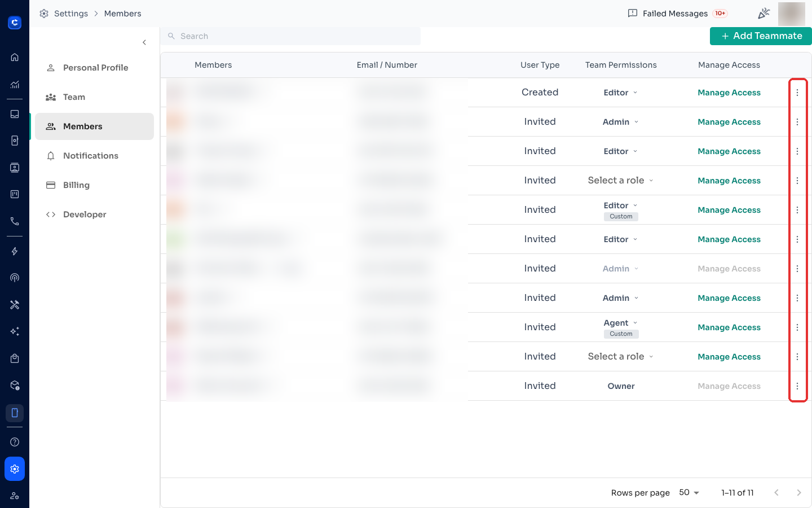Image resolution: width=812 pixels, height=508 pixels.
Task: Open Notifications settings
Action: pos(94,156)
